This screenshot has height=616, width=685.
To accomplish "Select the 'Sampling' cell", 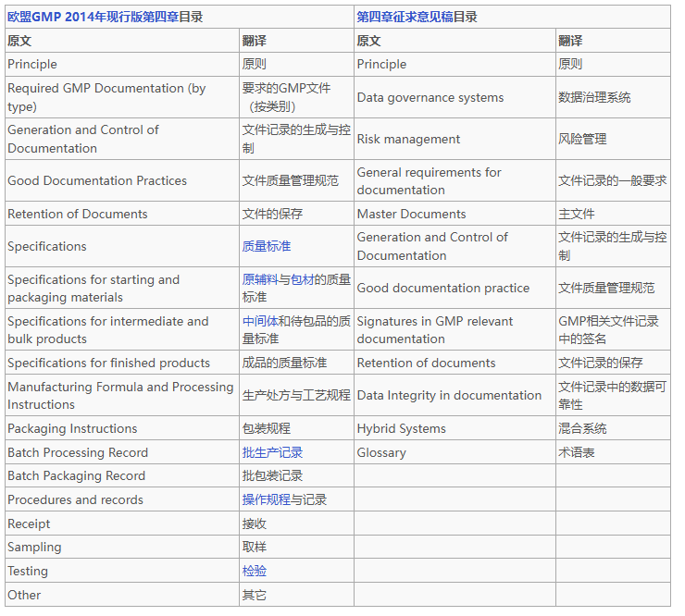I will 122,547.
